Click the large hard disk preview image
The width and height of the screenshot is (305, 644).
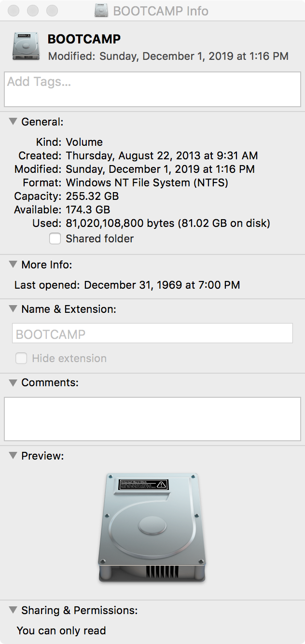[x=152, y=527]
